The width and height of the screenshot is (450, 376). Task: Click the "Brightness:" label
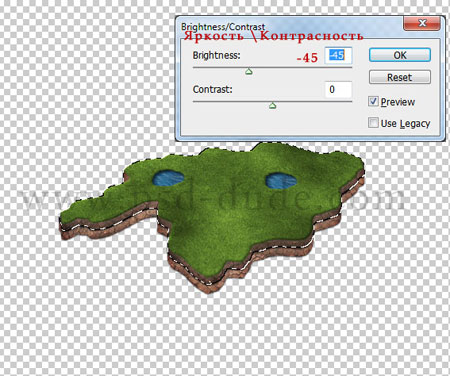pyautogui.click(x=216, y=55)
